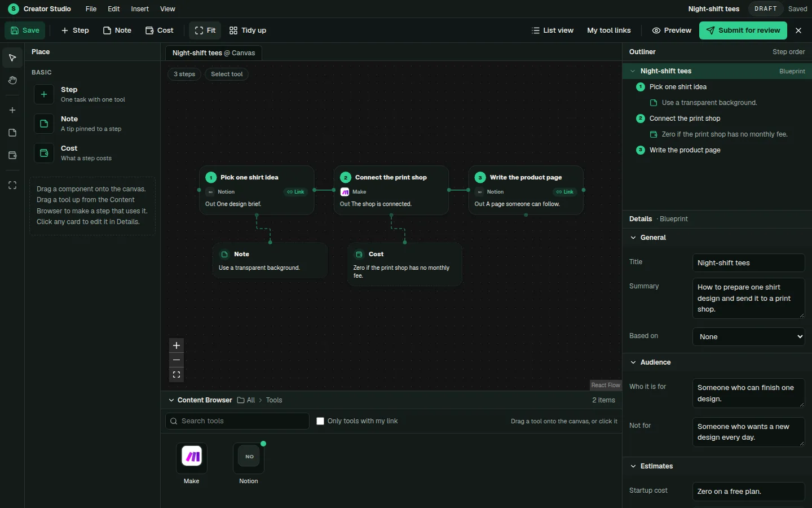Click the Search tools field
This screenshot has height=508, width=812.
click(x=237, y=421)
